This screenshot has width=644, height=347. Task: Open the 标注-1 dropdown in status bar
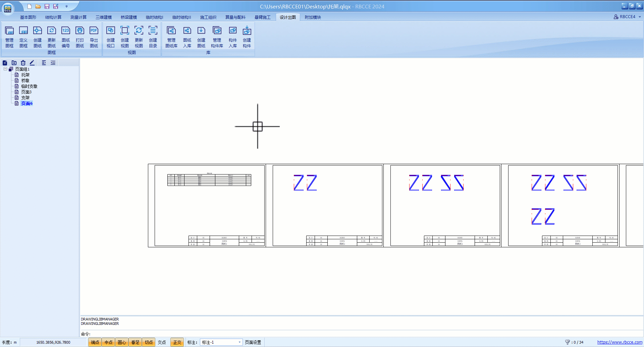239,342
